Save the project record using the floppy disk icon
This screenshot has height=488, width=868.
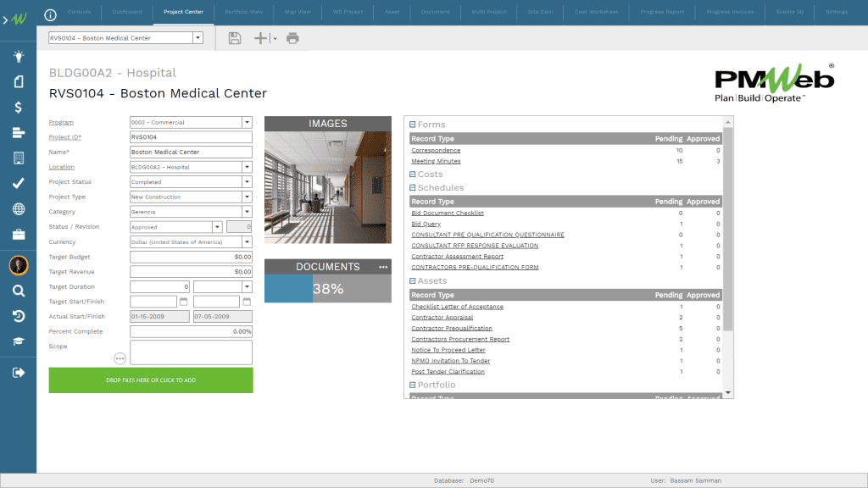tap(235, 37)
